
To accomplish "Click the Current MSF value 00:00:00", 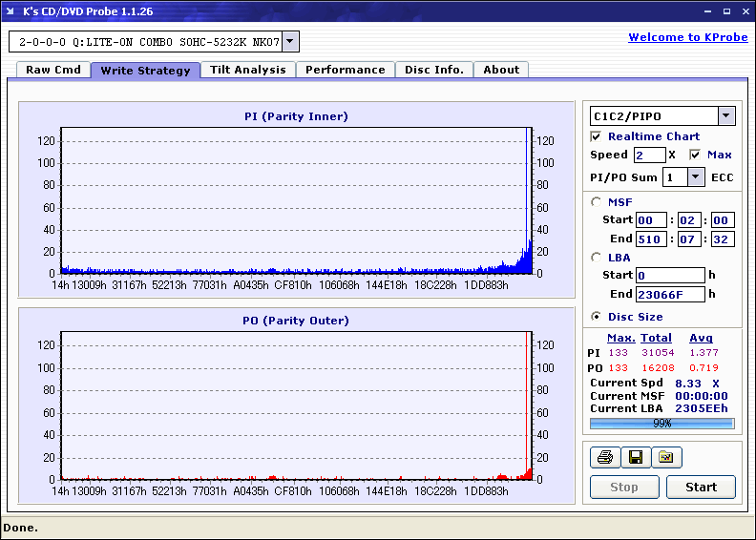I will (x=701, y=396).
